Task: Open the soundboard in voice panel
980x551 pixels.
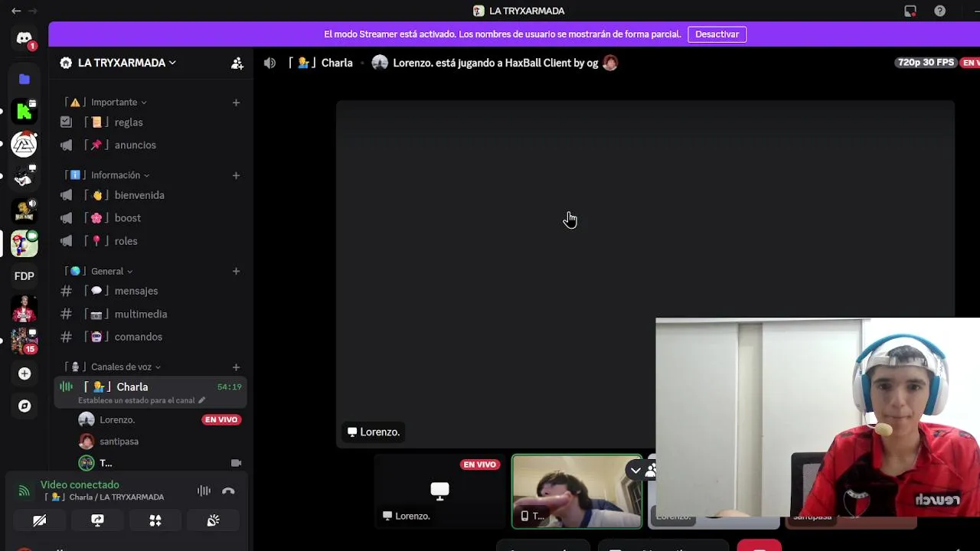Action: [214, 520]
